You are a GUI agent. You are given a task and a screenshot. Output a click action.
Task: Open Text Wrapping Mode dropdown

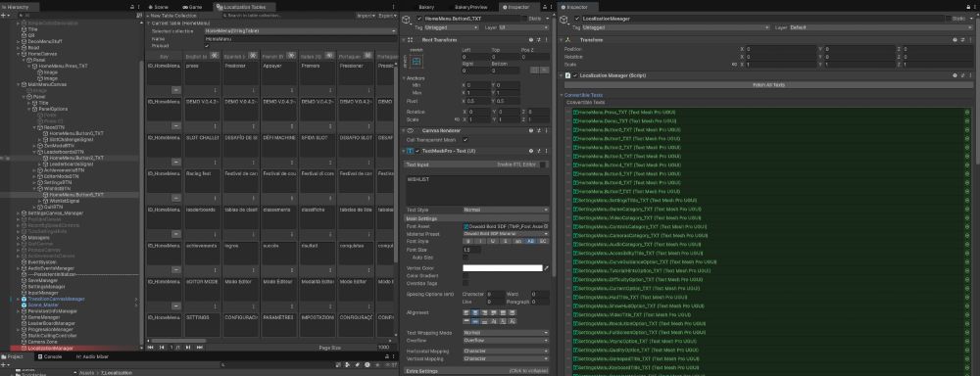pos(506,333)
